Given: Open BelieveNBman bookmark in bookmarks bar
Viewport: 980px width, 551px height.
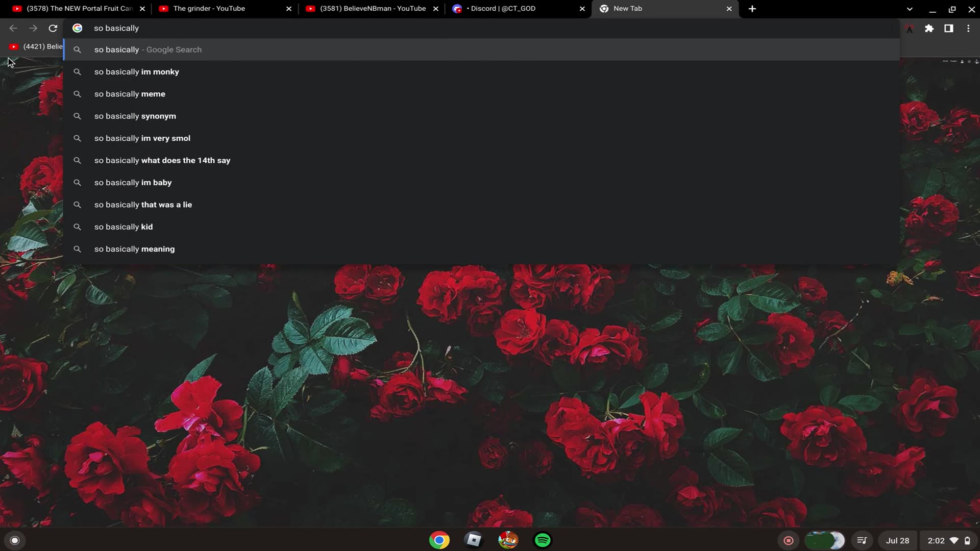Looking at the screenshot, I should click(36, 47).
